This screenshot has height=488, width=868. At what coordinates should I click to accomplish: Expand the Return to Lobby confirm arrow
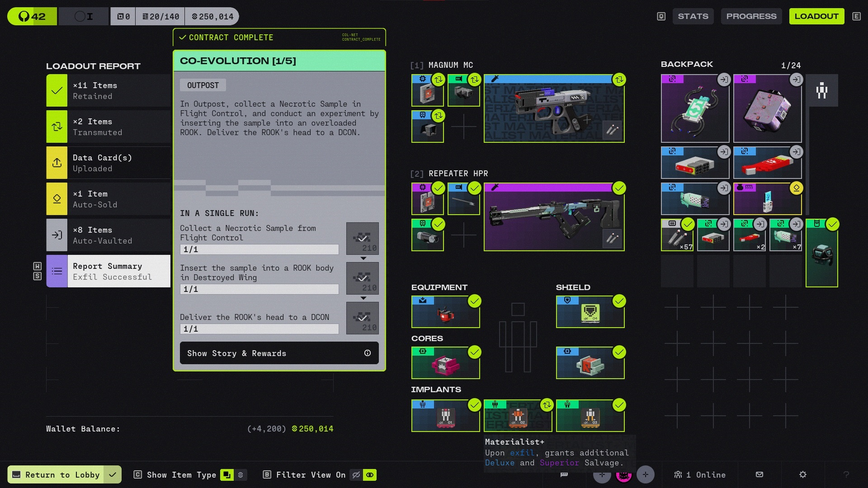pos(113,474)
